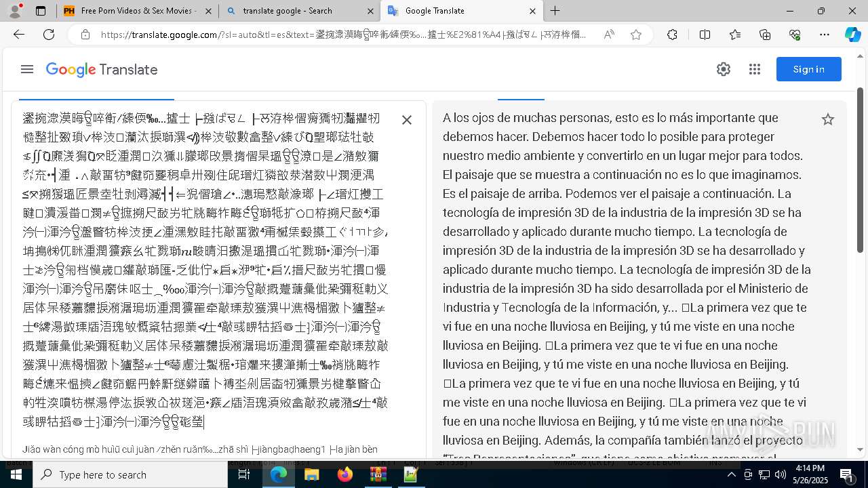
Task: Open the Collections panel
Action: tap(765, 35)
